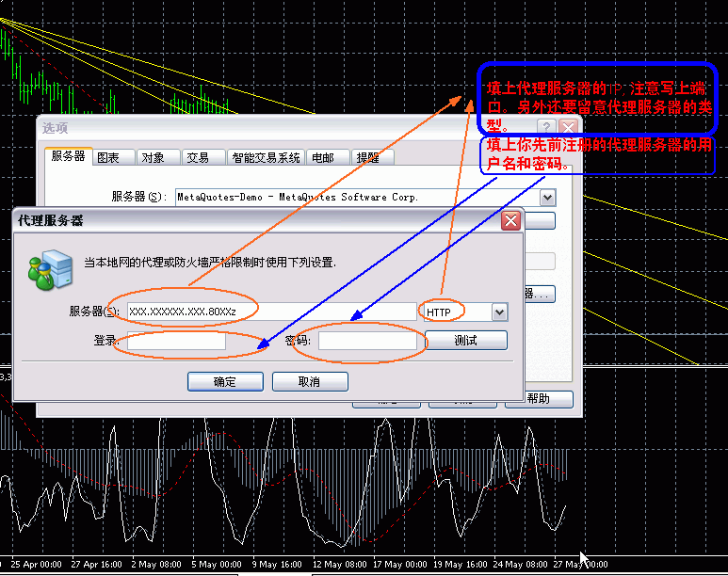Click the MetaQuotes-Demo server text field
The image size is (728, 576).
(358, 198)
